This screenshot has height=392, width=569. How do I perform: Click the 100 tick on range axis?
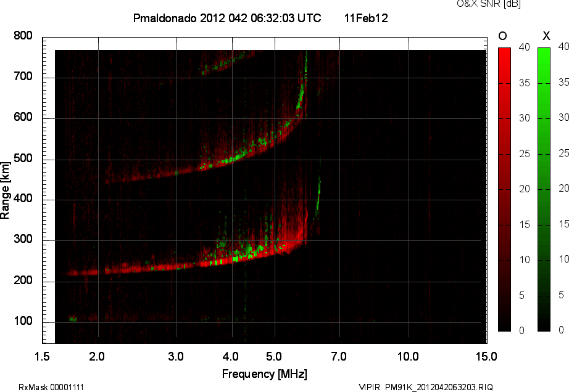click(x=23, y=322)
